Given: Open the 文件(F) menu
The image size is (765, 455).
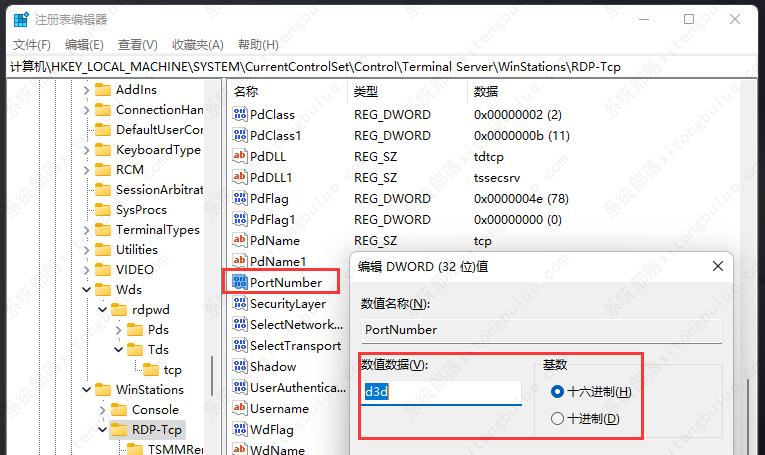Looking at the screenshot, I should (32, 45).
